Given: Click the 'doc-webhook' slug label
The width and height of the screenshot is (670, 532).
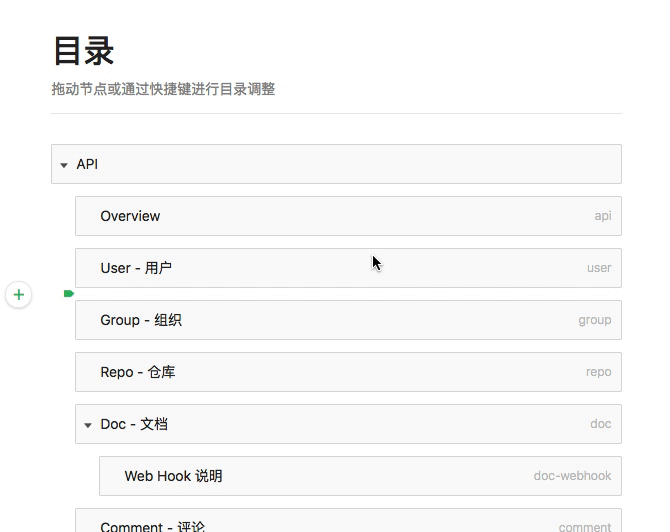Looking at the screenshot, I should [x=572, y=476].
